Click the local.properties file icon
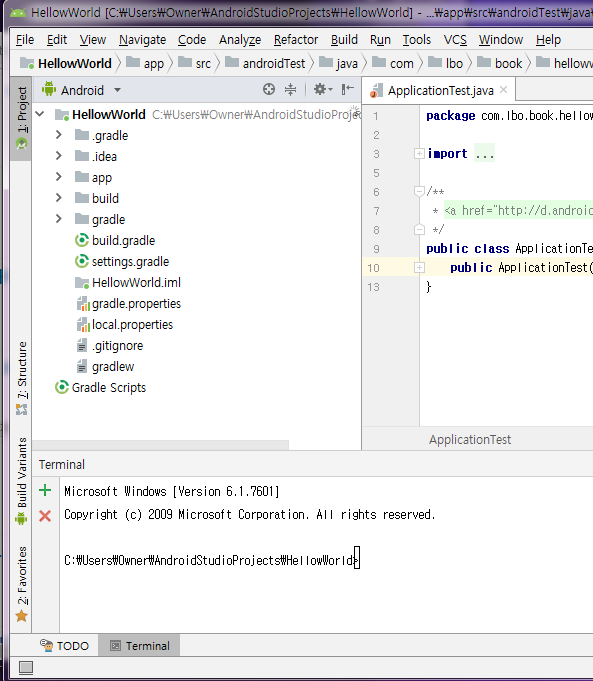 click(x=83, y=324)
